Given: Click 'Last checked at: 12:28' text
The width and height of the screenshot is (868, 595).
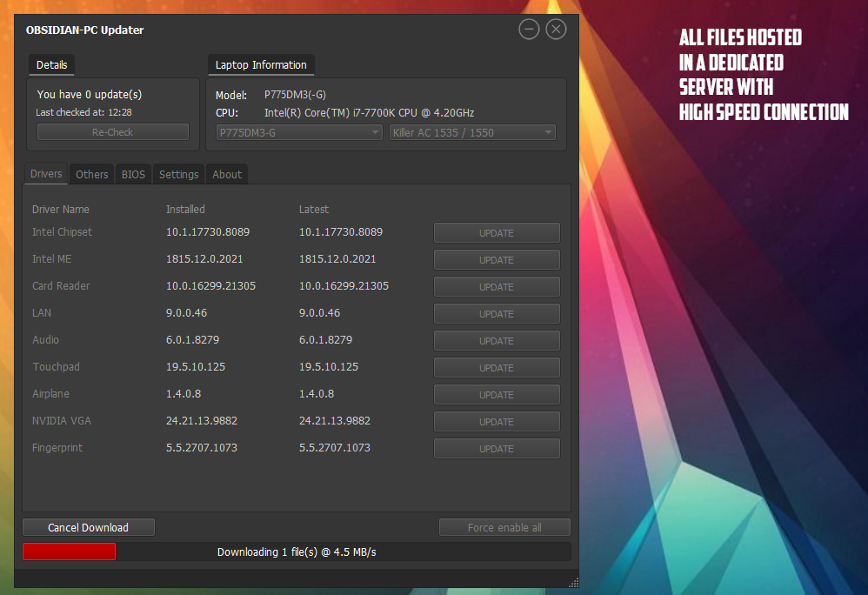Looking at the screenshot, I should tap(83, 112).
